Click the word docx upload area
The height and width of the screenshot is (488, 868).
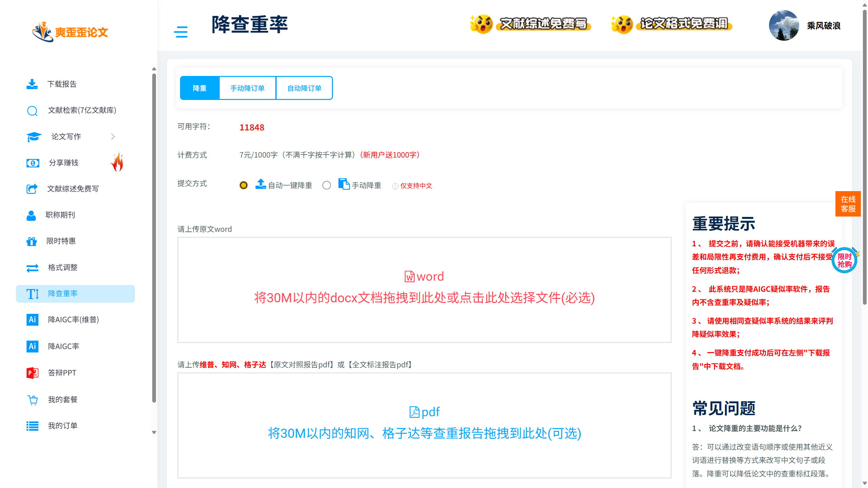point(424,290)
